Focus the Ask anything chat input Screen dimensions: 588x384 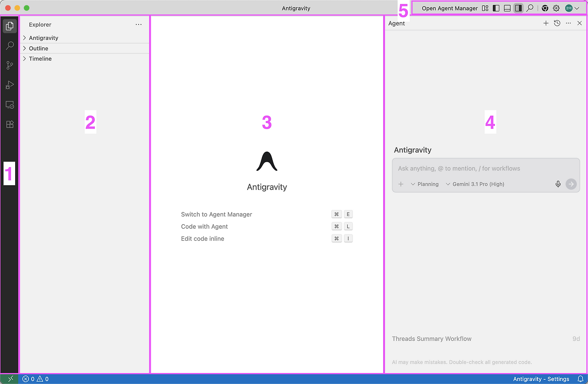[486, 169]
